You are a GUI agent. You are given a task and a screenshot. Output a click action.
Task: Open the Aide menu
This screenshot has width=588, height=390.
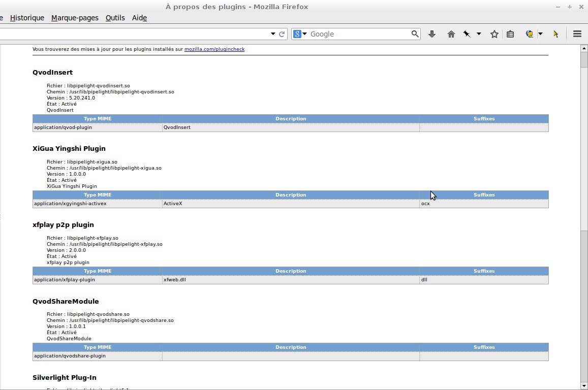(139, 18)
